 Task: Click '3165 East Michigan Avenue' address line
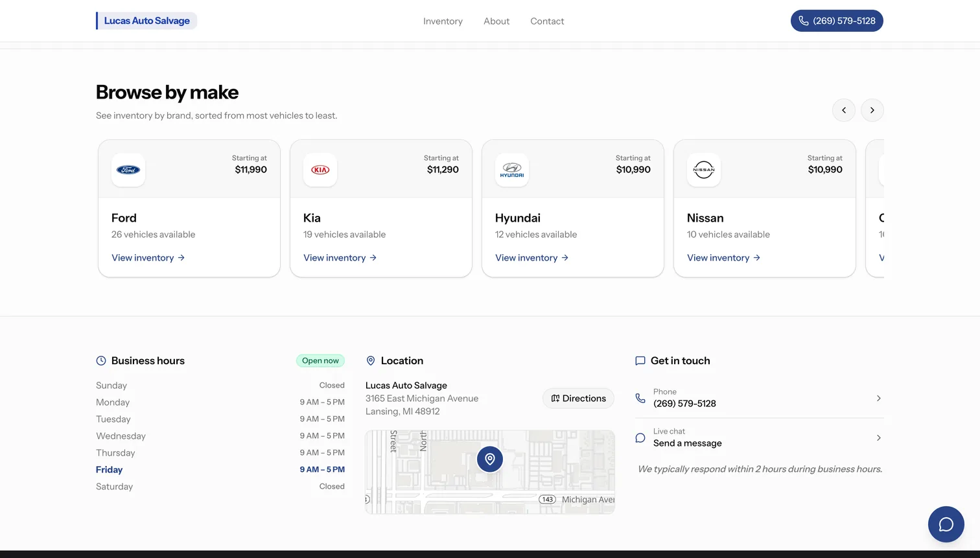click(422, 399)
